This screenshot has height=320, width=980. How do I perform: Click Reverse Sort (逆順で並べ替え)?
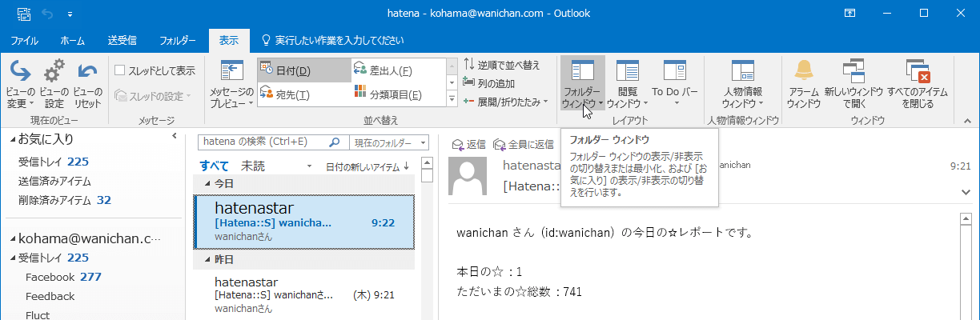(x=502, y=65)
